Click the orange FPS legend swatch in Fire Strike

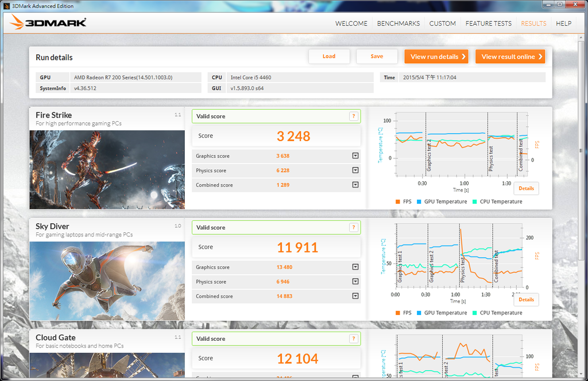[x=397, y=202]
